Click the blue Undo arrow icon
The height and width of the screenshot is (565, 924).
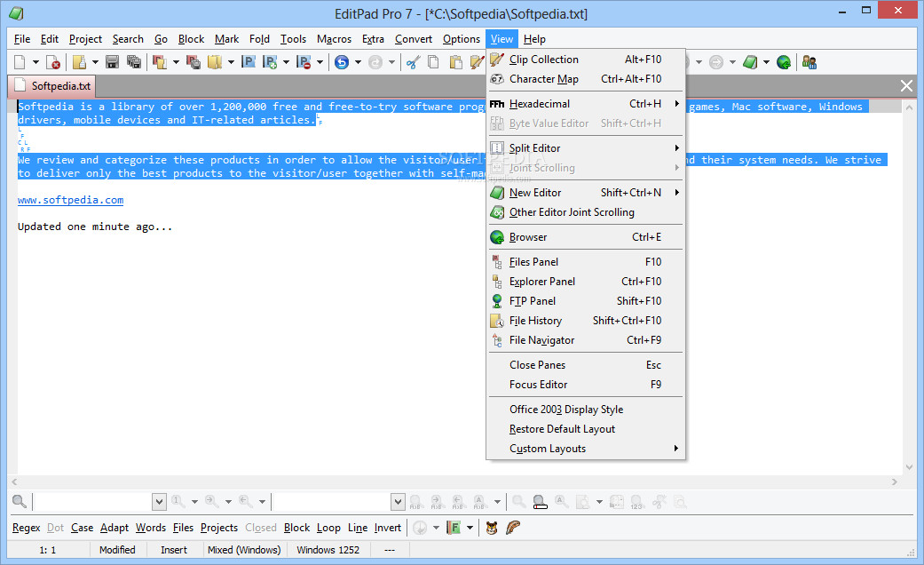pyautogui.click(x=341, y=62)
